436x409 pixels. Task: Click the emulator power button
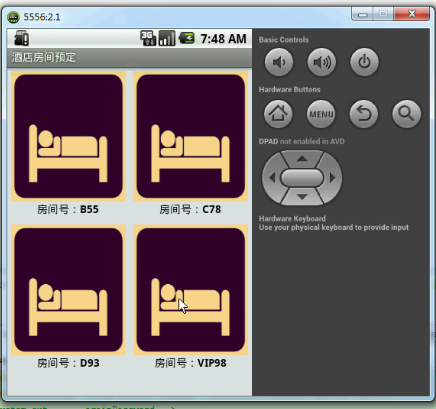tap(364, 62)
